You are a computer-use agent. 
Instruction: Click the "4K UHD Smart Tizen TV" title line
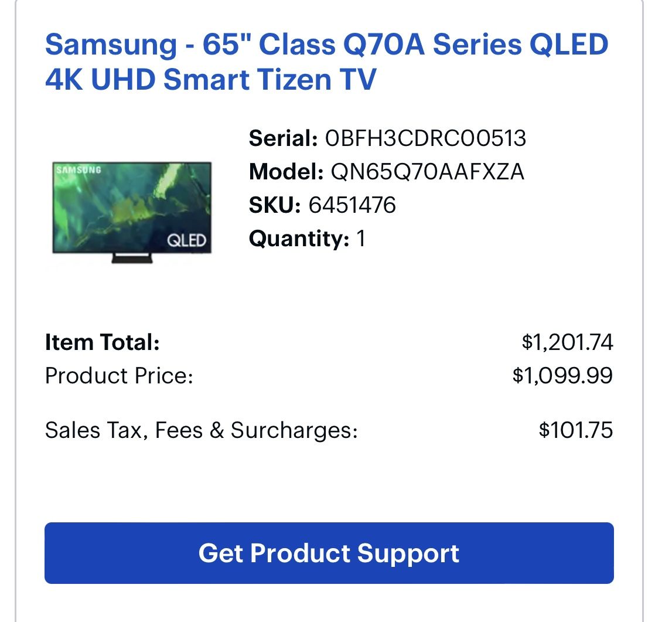(210, 80)
